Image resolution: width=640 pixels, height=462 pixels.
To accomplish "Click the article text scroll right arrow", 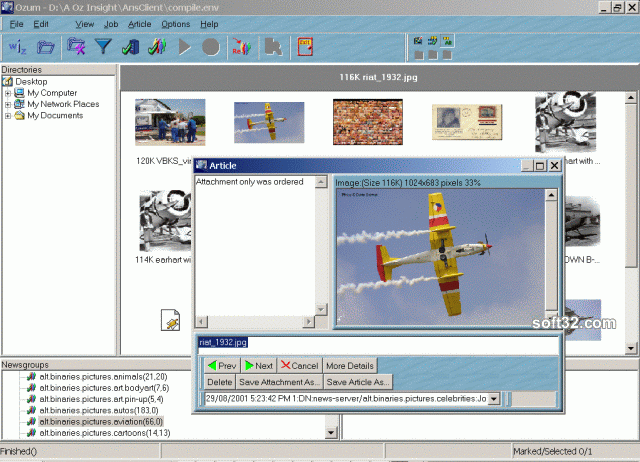I will pos(309,322).
